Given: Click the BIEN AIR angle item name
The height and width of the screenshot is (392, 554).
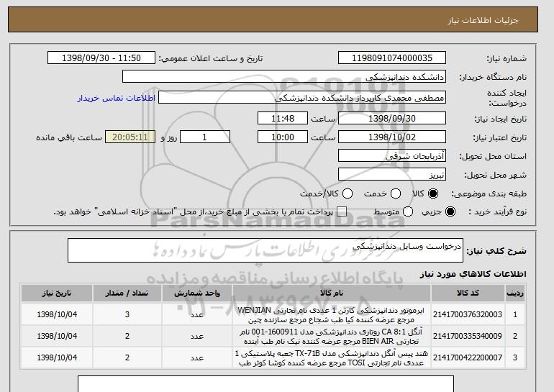Looking at the screenshot, I should (x=331, y=337).
